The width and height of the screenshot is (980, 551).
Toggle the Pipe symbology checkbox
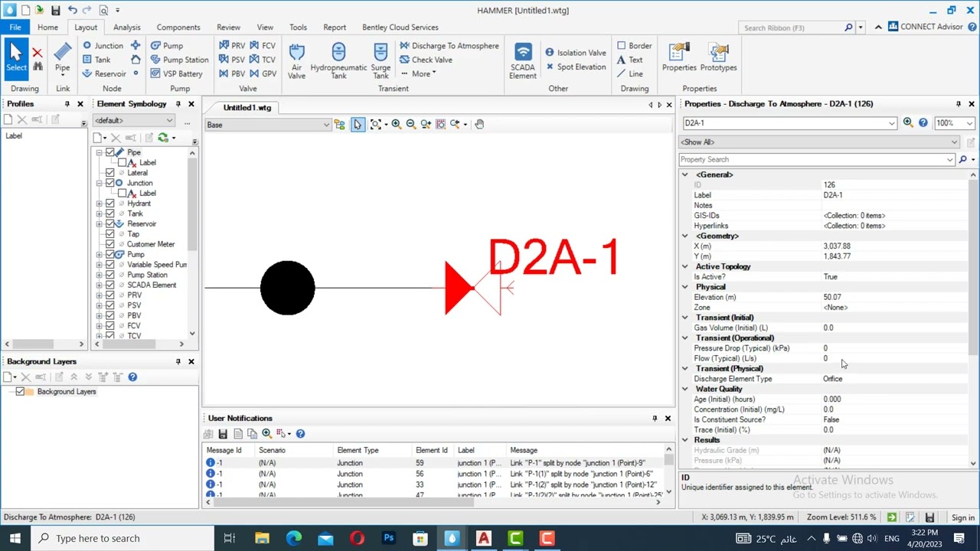(110, 152)
